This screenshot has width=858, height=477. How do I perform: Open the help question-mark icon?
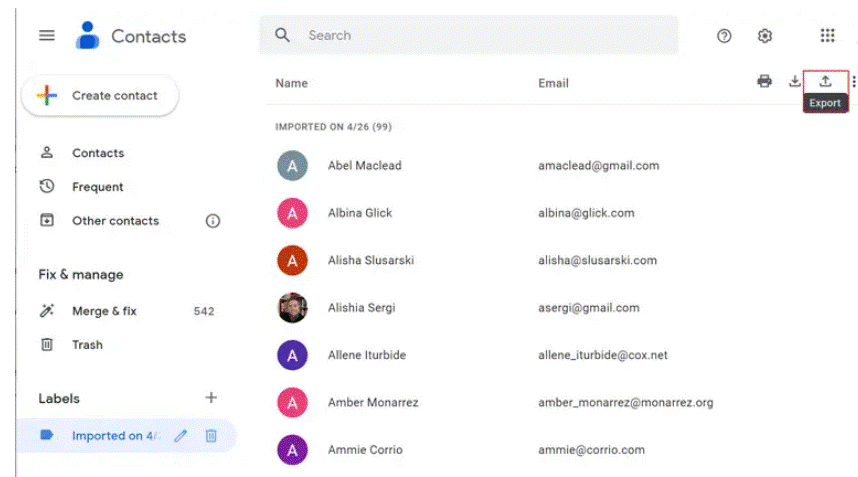[724, 36]
